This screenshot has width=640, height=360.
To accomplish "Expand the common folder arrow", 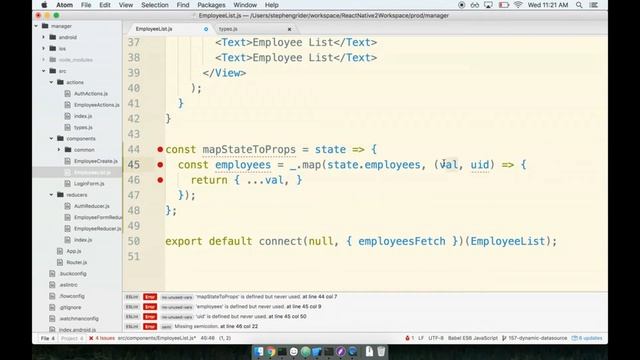I will (59, 150).
